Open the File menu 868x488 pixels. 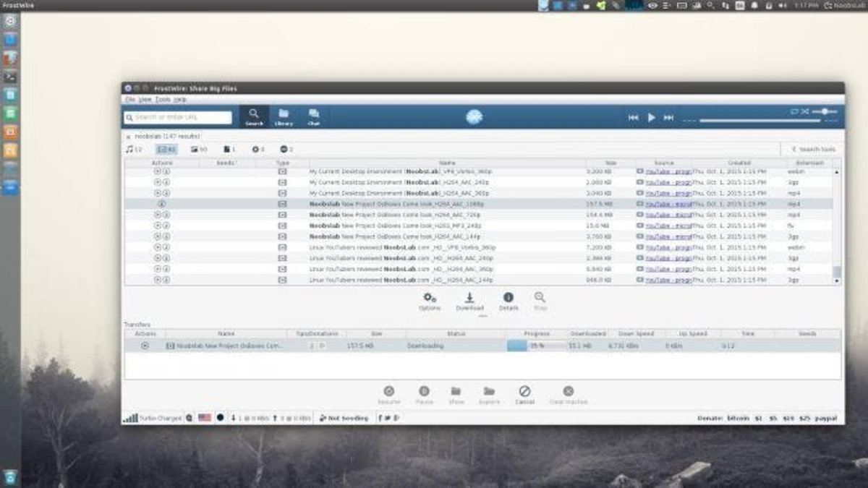pos(129,99)
